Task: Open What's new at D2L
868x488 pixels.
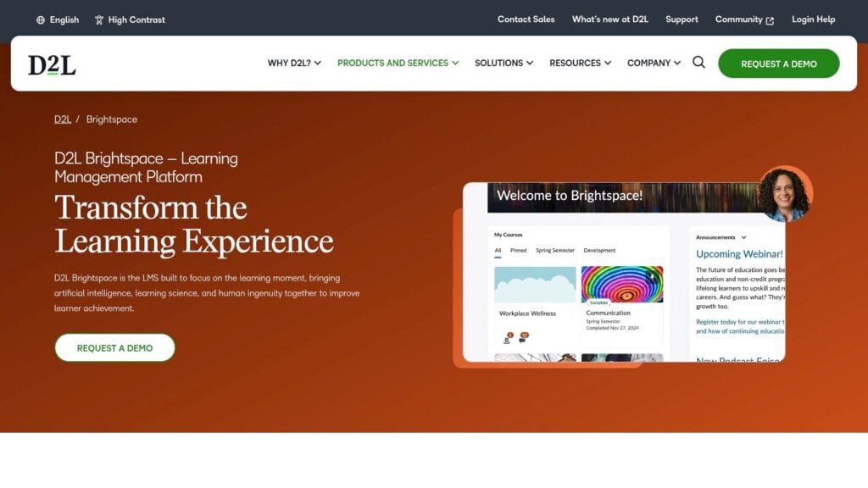Action: click(x=610, y=19)
